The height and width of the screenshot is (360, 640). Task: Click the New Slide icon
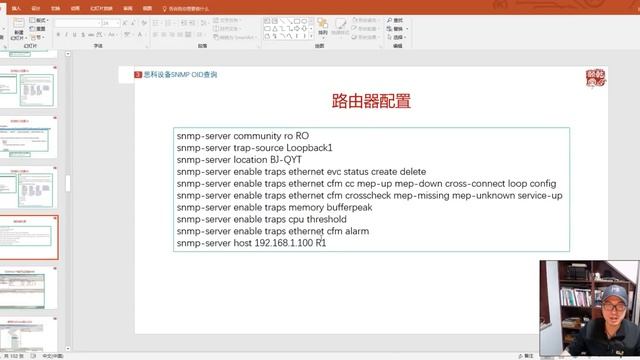coord(18,23)
